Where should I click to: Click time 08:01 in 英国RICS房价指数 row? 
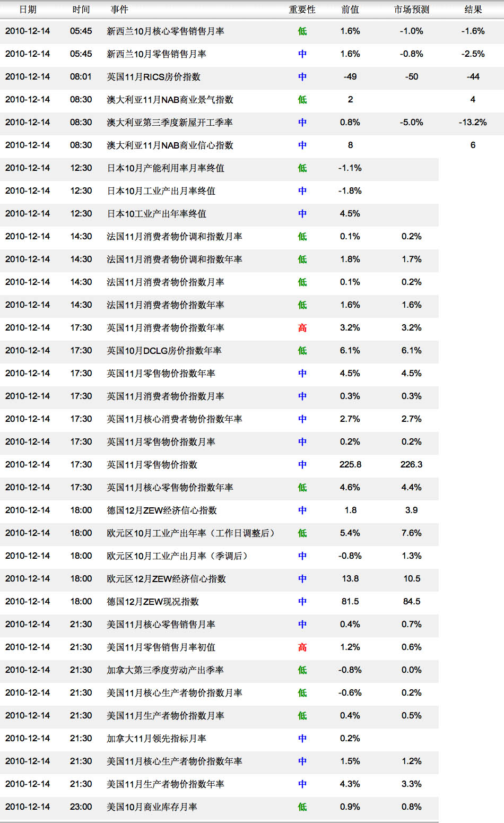[x=81, y=77]
